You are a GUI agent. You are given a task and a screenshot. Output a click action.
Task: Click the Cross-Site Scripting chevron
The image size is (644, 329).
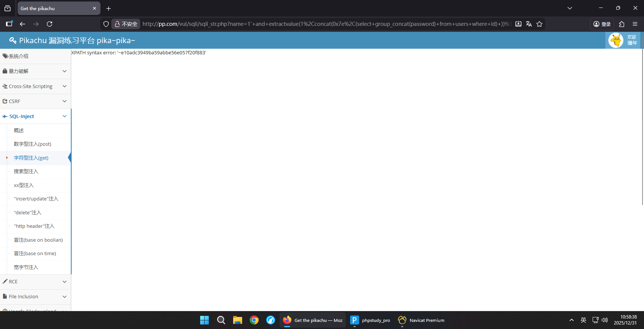64,86
